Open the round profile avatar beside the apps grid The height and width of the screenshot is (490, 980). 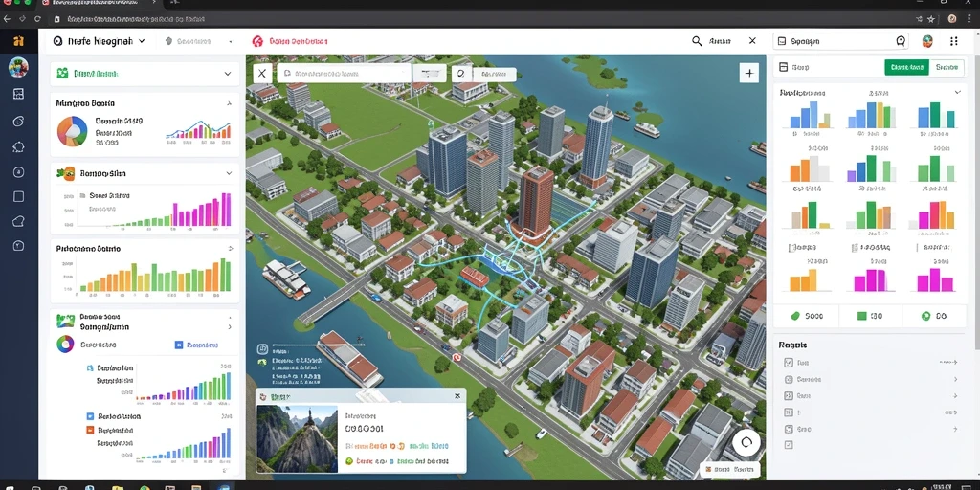(927, 41)
